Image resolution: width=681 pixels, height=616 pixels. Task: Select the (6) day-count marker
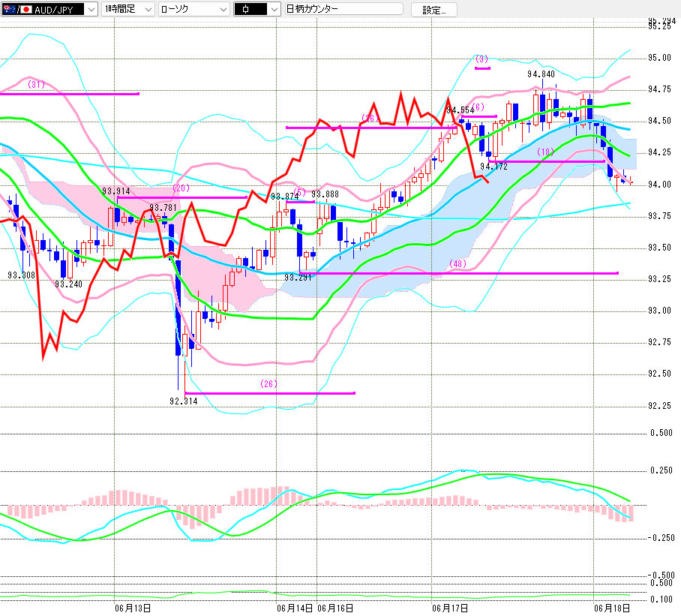[x=478, y=107]
